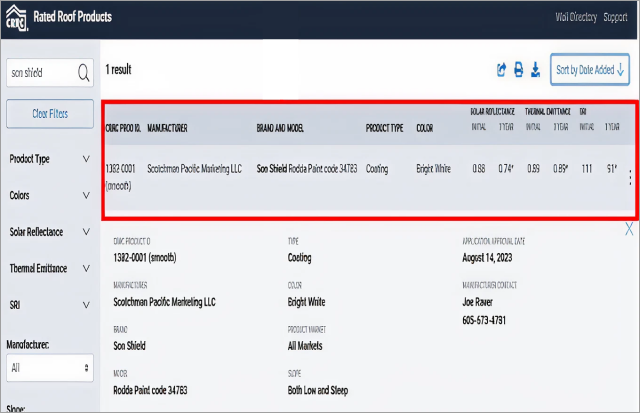Image resolution: width=640 pixels, height=413 pixels.
Task: Open the Manufacturer All dropdown
Action: pyautogui.click(x=50, y=368)
